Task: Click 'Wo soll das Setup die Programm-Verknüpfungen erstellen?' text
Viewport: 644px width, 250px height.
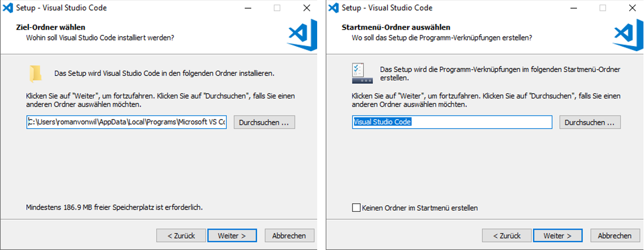Action: [x=442, y=38]
